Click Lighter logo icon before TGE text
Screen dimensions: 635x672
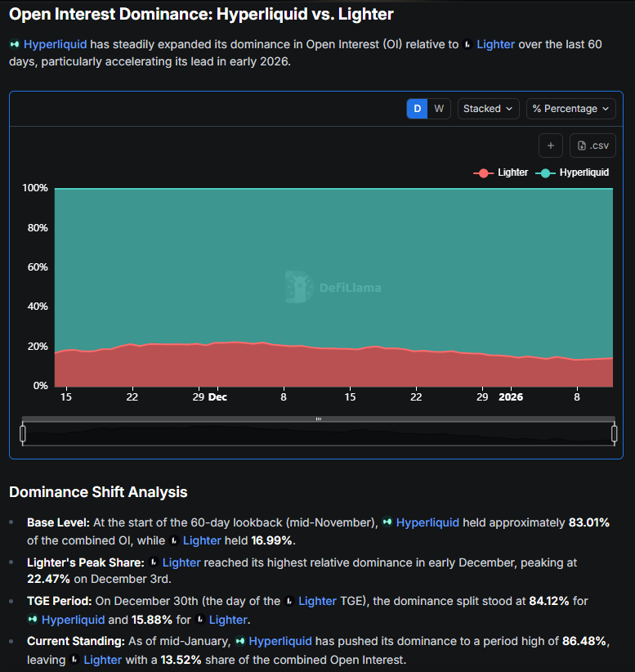(289, 601)
